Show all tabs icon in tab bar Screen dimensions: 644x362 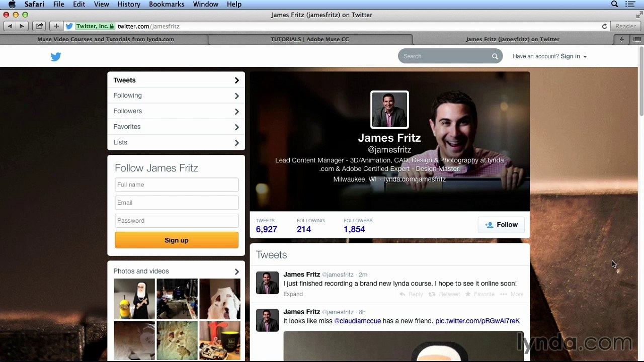[x=637, y=39]
